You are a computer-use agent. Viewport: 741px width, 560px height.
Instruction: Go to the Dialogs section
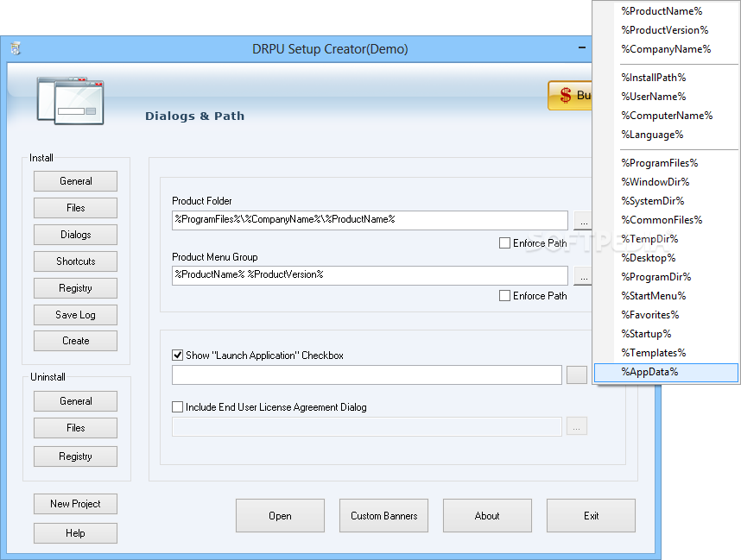76,235
